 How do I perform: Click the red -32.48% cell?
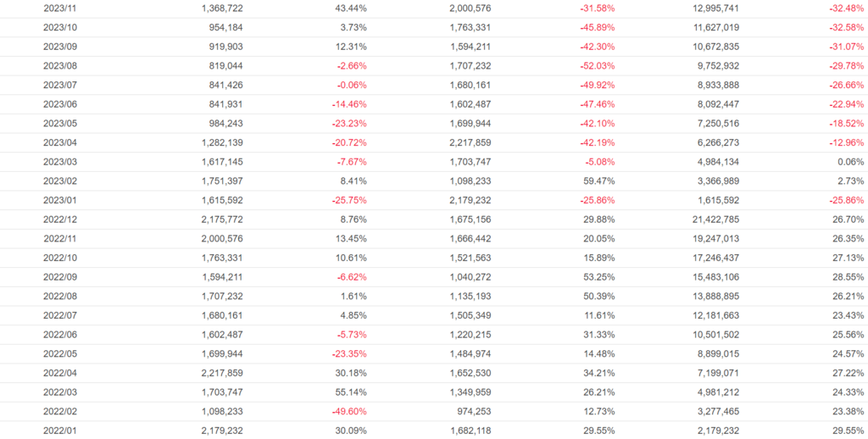pos(846,8)
